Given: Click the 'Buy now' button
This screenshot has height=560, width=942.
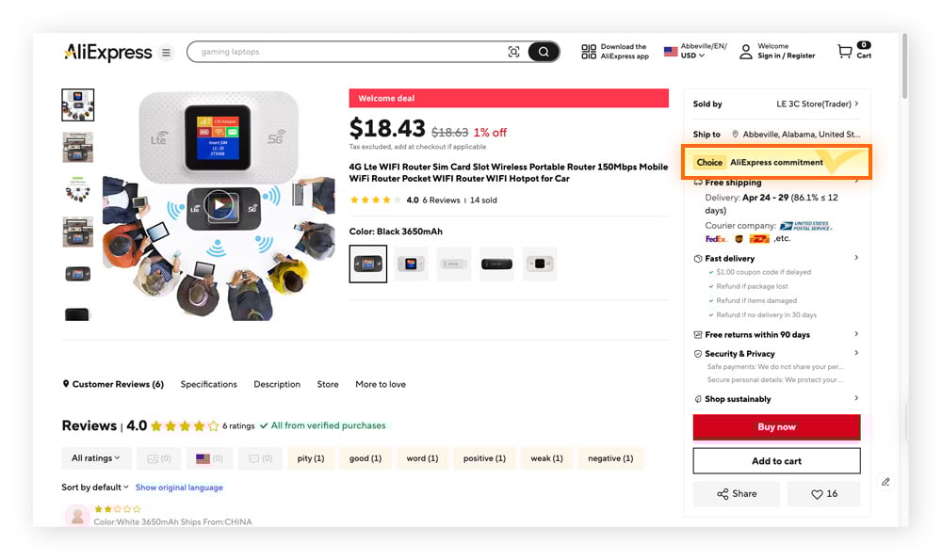Looking at the screenshot, I should coord(775,427).
